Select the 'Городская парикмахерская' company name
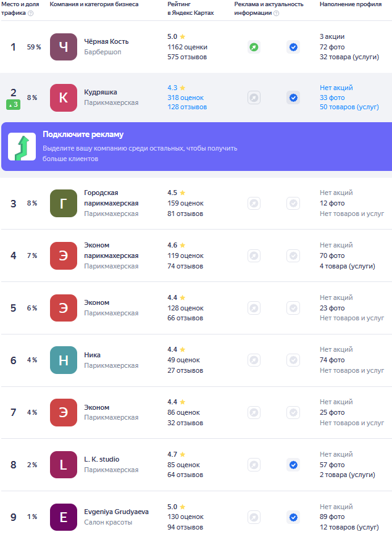The height and width of the screenshot is (540, 392). pos(111,198)
